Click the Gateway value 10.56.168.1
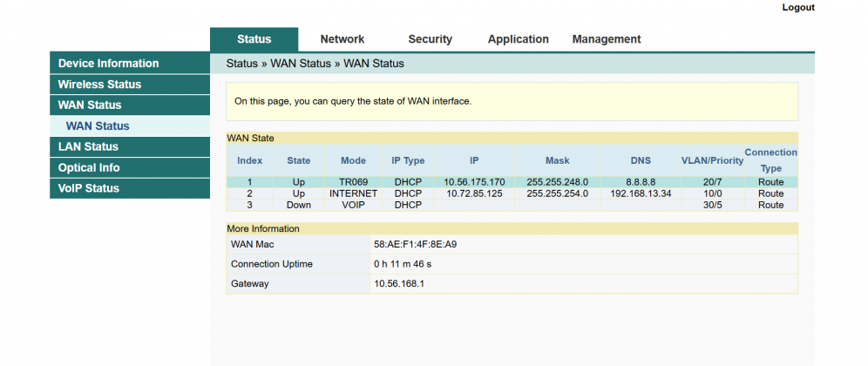The width and height of the screenshot is (868, 366). [399, 284]
